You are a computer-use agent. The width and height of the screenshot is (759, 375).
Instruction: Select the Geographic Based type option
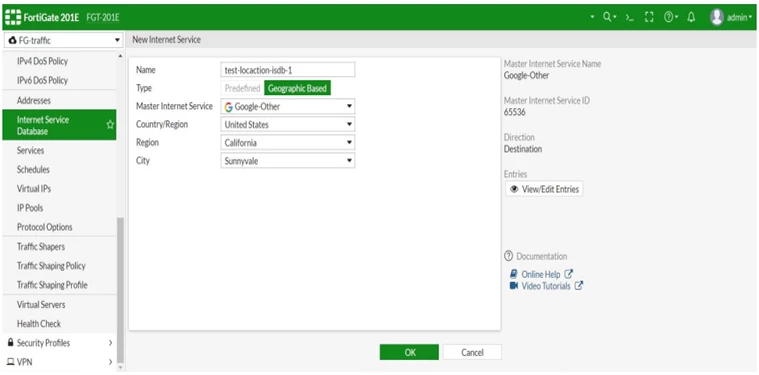(297, 89)
